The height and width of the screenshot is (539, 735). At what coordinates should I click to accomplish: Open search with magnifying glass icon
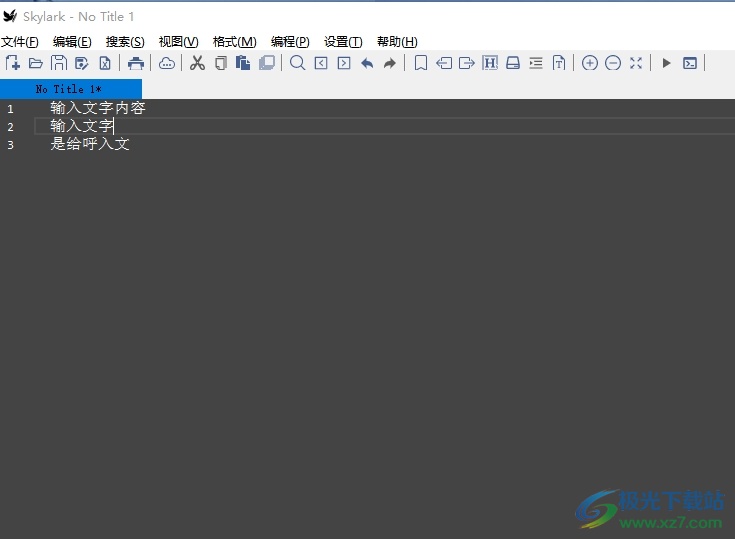click(298, 63)
